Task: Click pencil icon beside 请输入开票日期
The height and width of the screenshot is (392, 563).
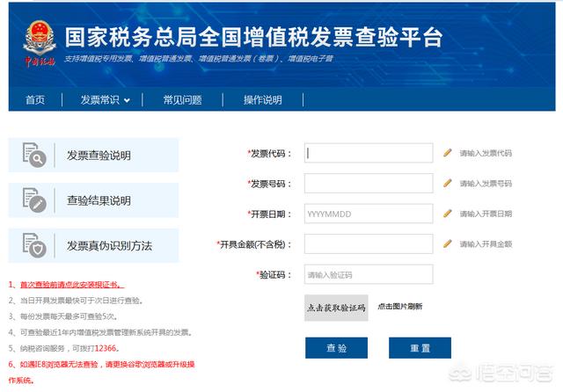Action: [448, 214]
